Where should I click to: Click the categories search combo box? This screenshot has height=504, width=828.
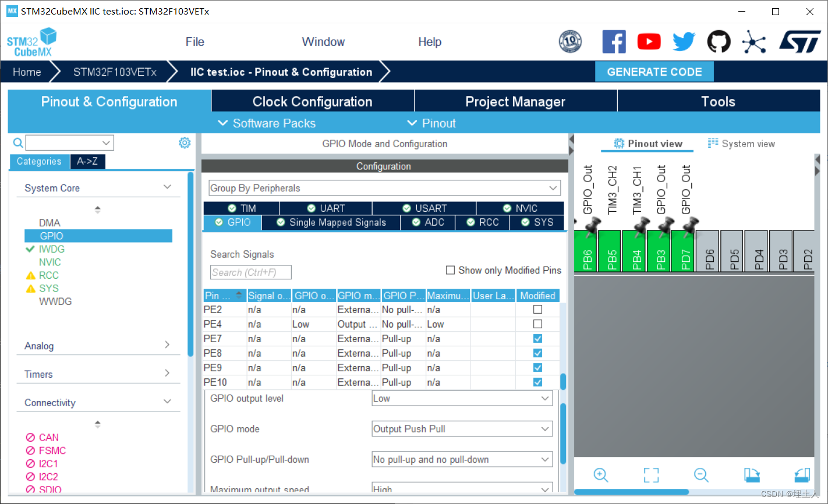[70, 143]
